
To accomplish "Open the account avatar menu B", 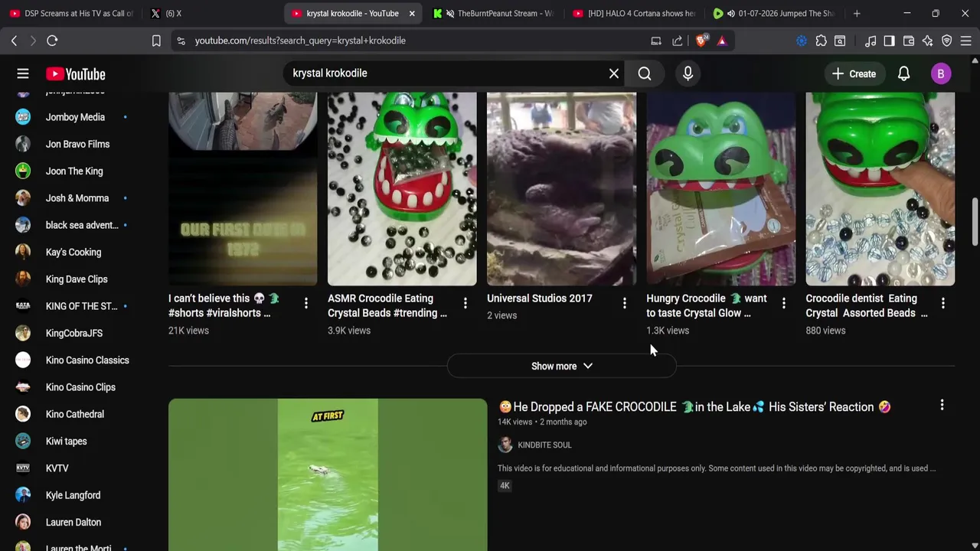I will [x=941, y=73].
